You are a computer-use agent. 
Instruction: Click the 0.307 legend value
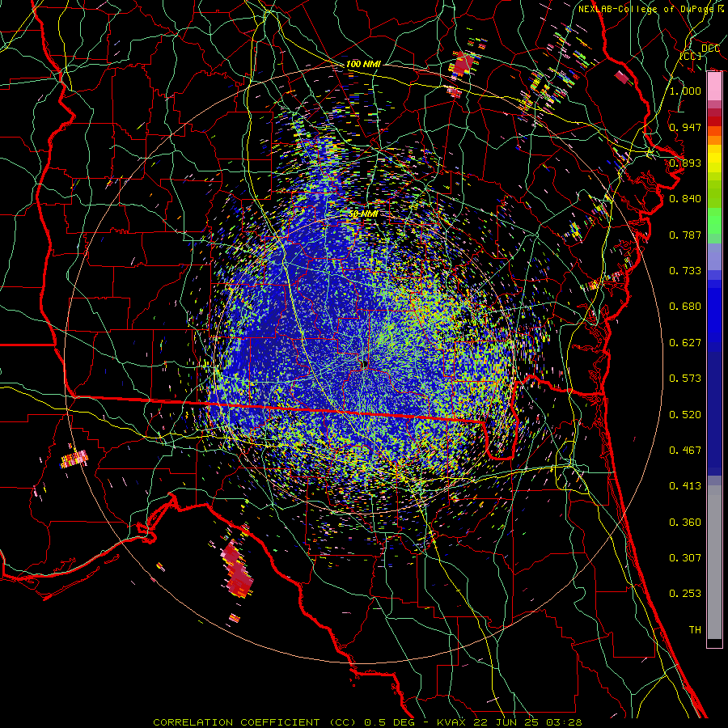(x=685, y=558)
